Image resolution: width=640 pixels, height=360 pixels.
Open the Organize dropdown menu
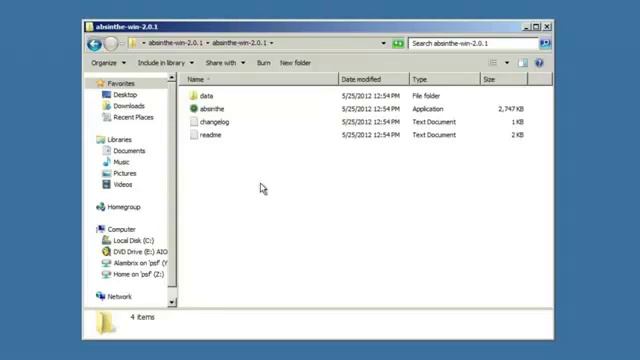pos(109,63)
